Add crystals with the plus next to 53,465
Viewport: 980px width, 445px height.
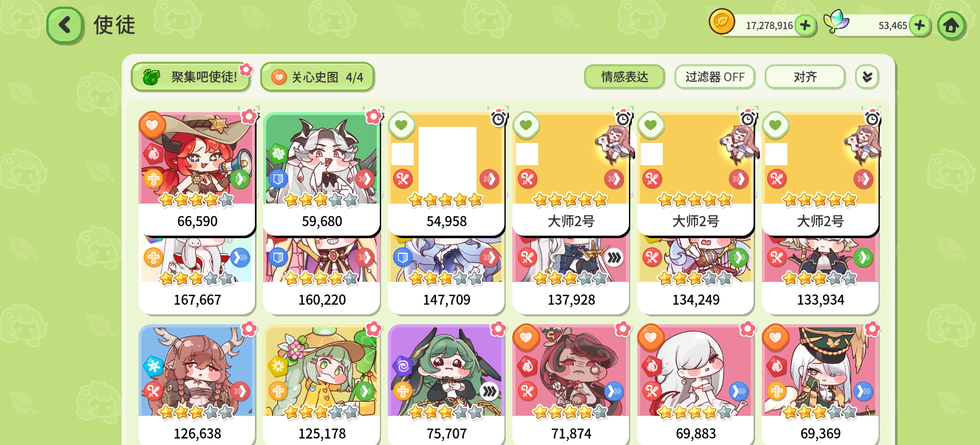(919, 26)
